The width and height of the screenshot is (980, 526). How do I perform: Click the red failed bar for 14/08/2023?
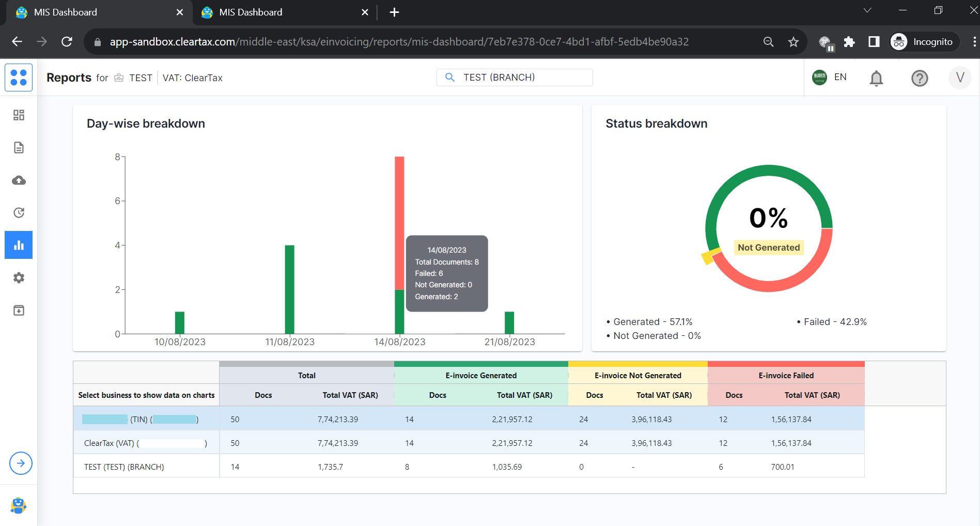point(399,222)
